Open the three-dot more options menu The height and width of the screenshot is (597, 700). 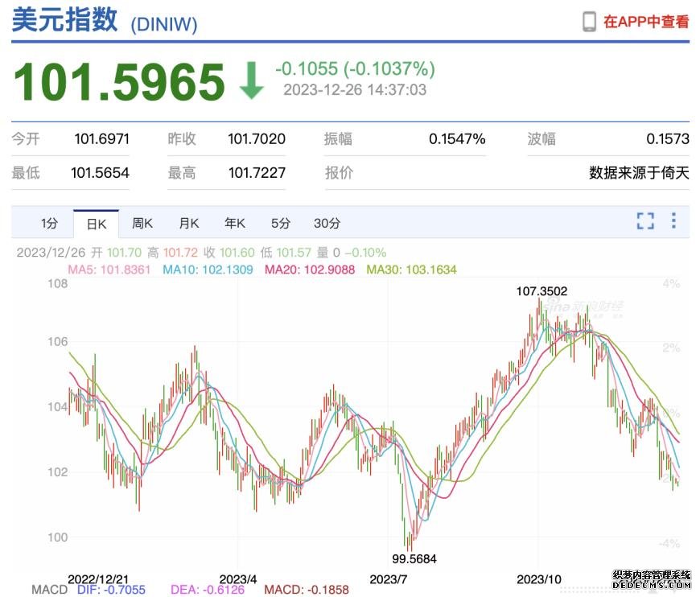tap(673, 220)
